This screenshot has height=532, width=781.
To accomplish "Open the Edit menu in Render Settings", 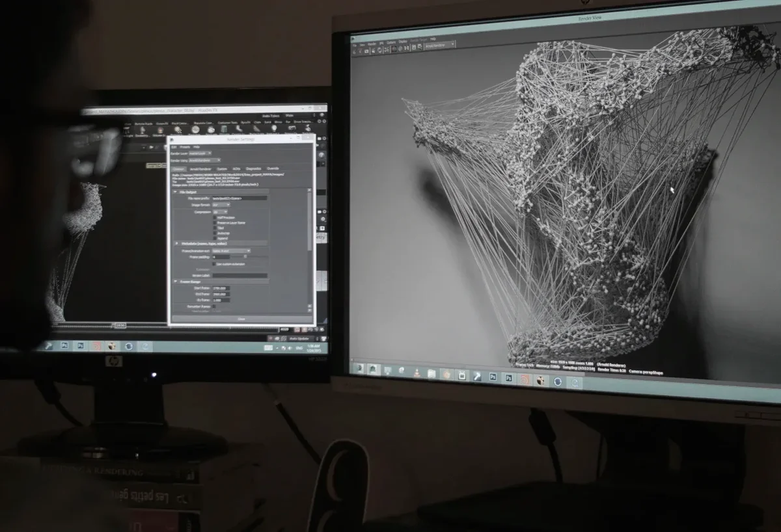I will [x=174, y=147].
